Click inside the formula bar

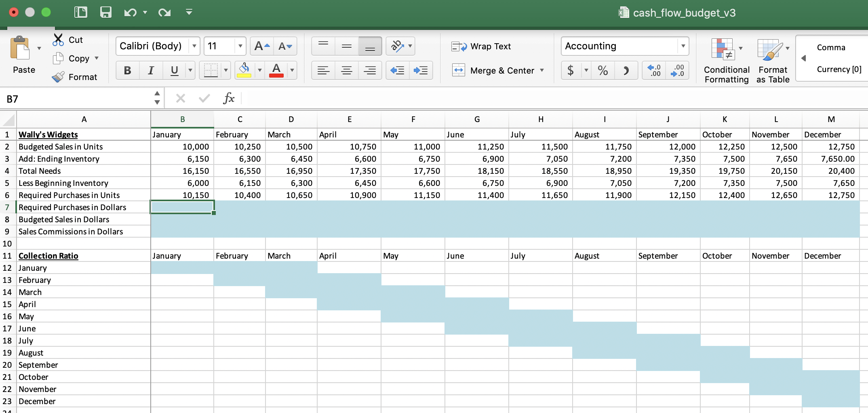pos(404,98)
